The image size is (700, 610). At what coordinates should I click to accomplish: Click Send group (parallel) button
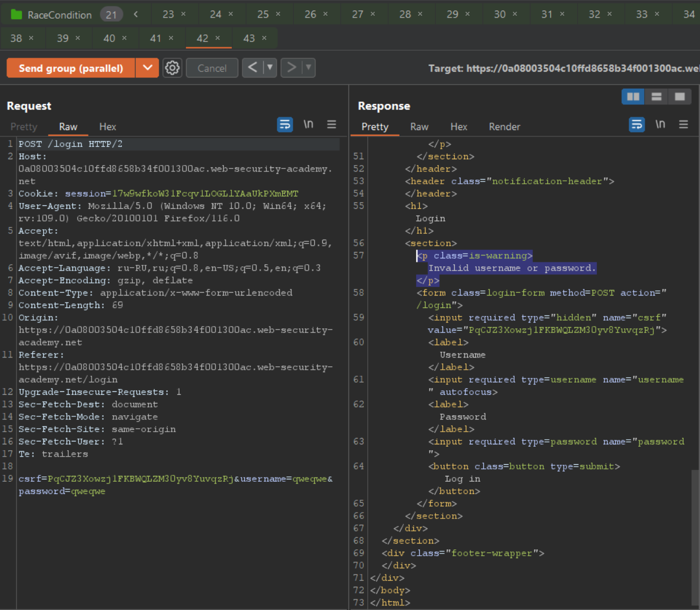click(x=71, y=68)
